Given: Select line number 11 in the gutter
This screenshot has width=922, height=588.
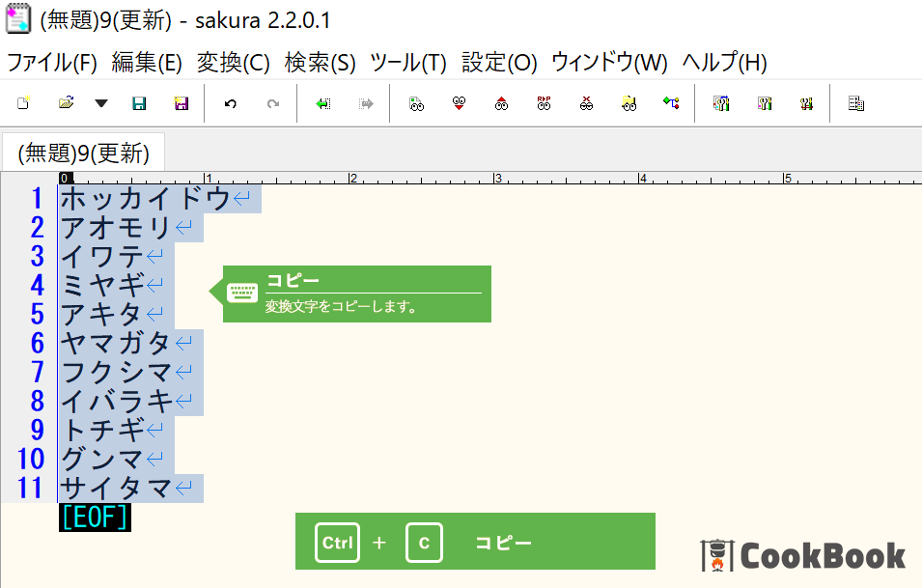Looking at the screenshot, I should tap(30, 488).
